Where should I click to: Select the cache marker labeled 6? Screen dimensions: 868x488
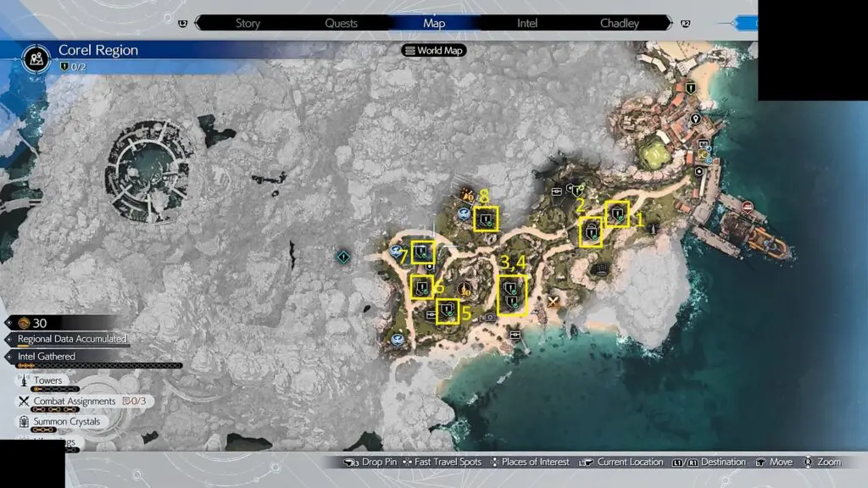click(x=421, y=287)
